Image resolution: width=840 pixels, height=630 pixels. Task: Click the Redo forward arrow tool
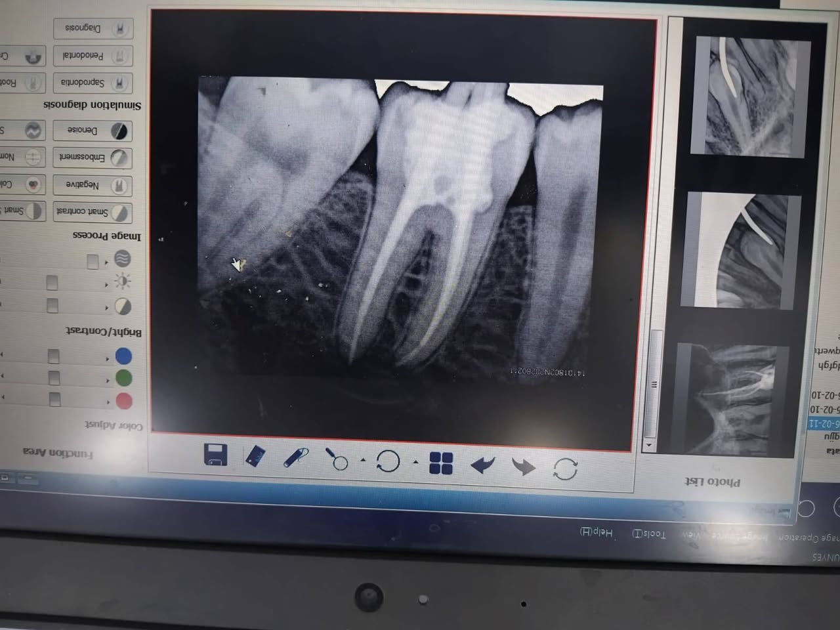[524, 466]
